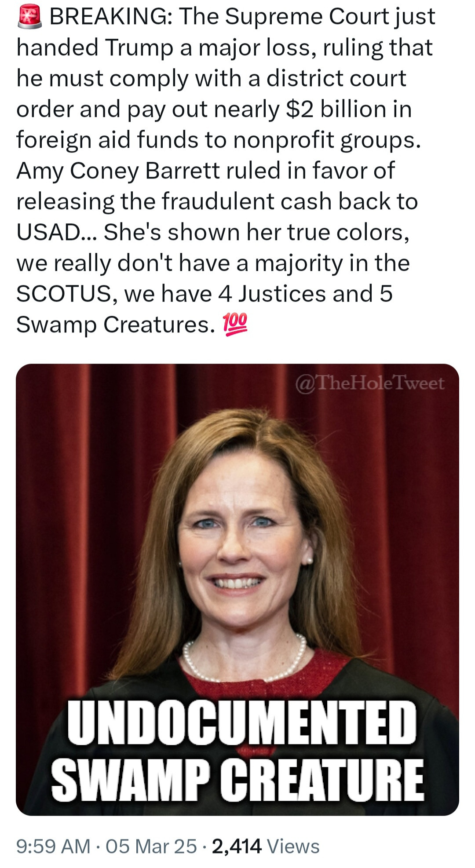Click the name Amy Coney Barrett
The height and width of the screenshot is (868, 475).
pyautogui.click(x=118, y=171)
